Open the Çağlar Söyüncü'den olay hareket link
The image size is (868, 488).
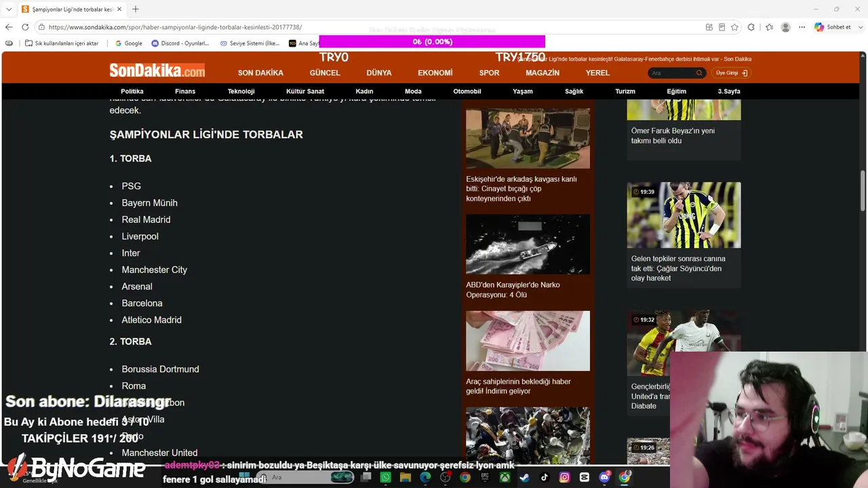(x=678, y=268)
